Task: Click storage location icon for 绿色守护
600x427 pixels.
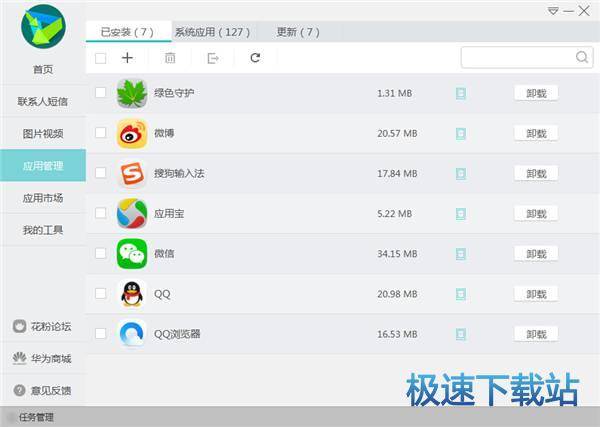Action: [461, 93]
